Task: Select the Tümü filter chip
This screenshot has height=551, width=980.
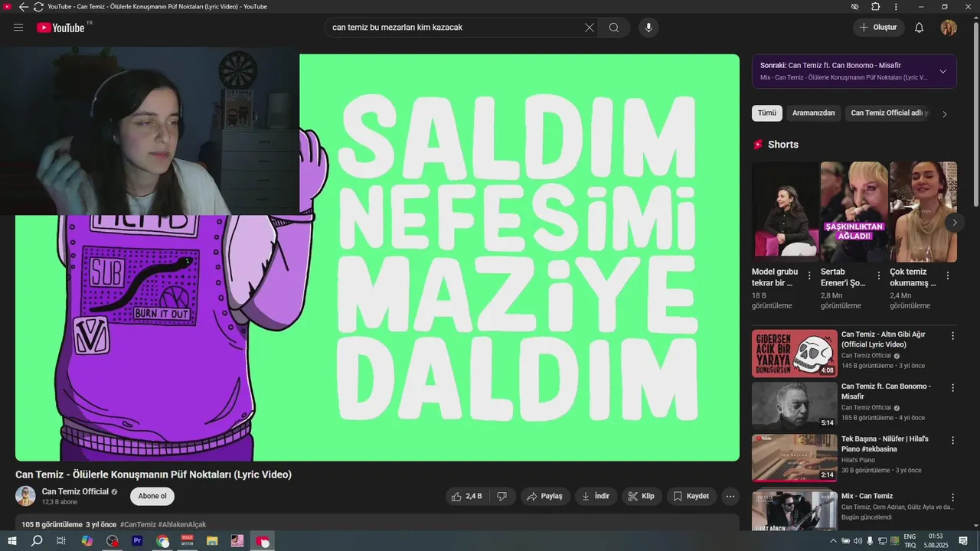Action: click(767, 113)
